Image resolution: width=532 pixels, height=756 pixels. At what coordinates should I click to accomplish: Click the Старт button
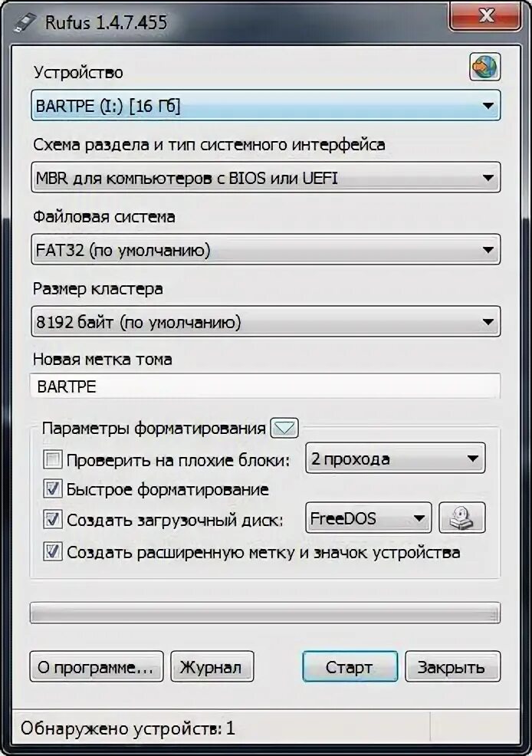pyautogui.click(x=350, y=667)
